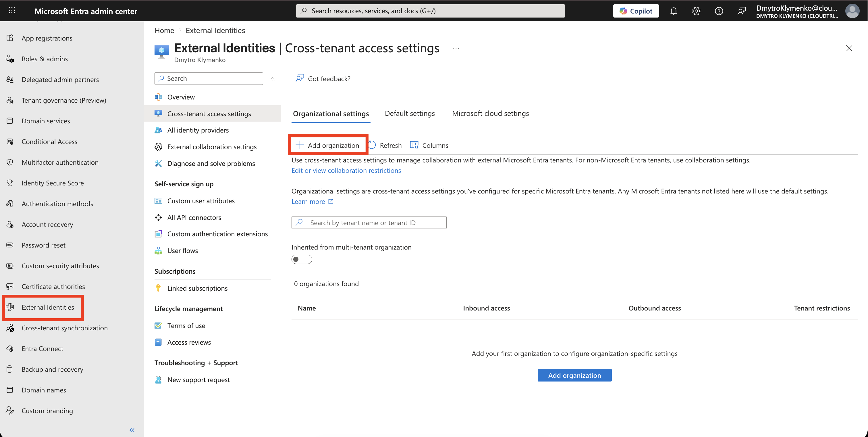
Task: Open the notifications bell
Action: coord(673,11)
